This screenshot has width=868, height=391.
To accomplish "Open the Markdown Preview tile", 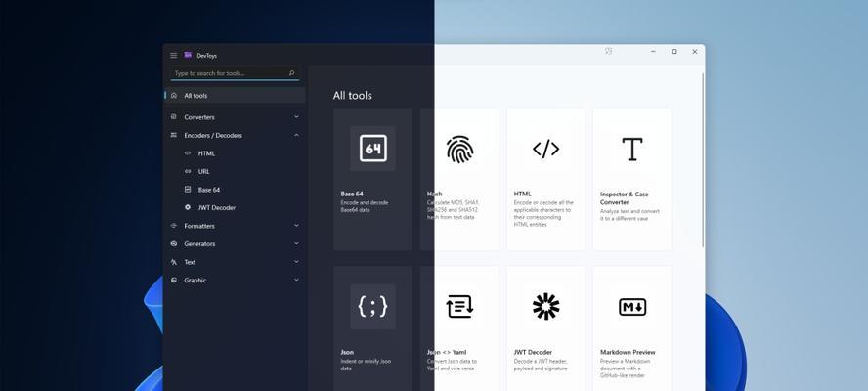I will pyautogui.click(x=631, y=327).
